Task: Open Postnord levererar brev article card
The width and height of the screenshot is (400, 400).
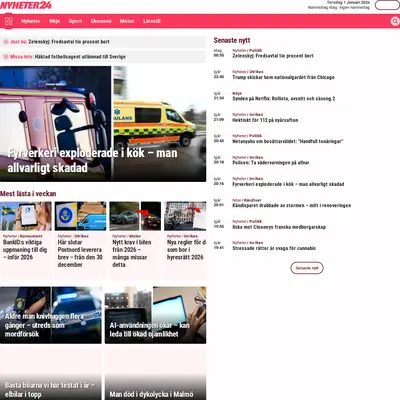Action: pos(80,240)
